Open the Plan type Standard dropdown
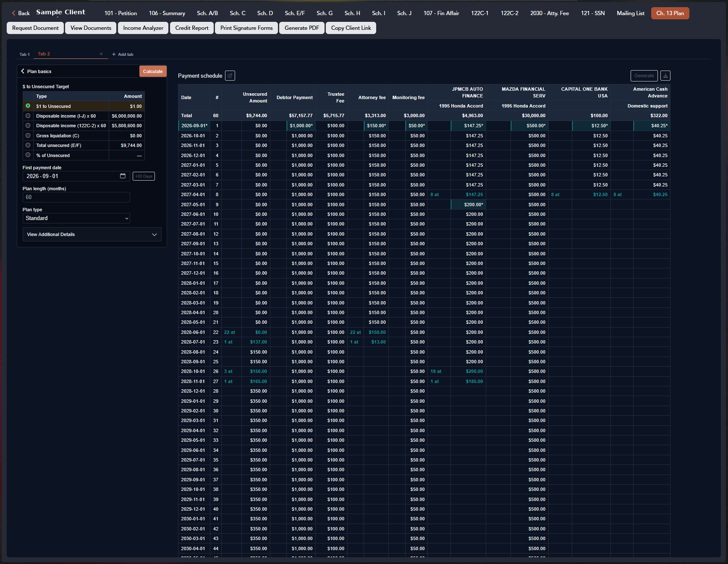 (x=76, y=218)
